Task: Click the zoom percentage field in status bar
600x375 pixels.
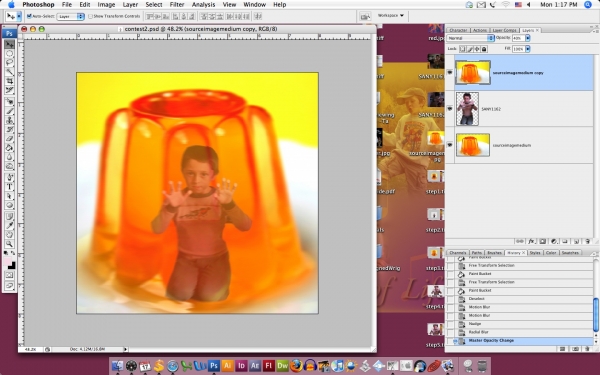Action: click(x=31, y=349)
